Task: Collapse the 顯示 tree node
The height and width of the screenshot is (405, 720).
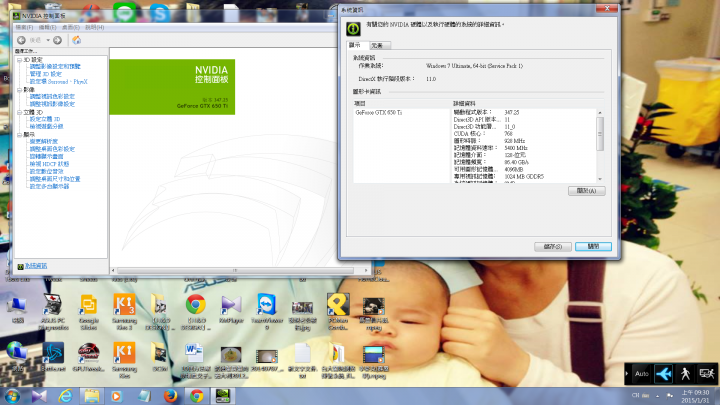Action: 19,135
